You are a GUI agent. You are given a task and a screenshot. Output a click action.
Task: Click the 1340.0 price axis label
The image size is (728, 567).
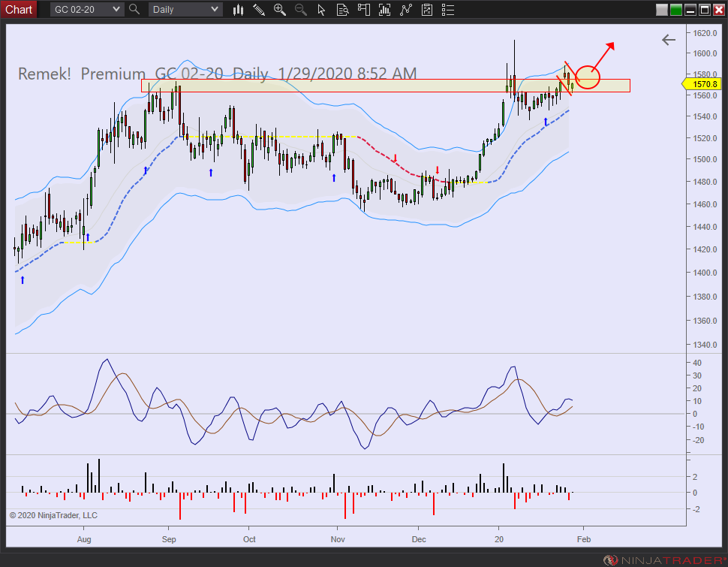coord(705,345)
